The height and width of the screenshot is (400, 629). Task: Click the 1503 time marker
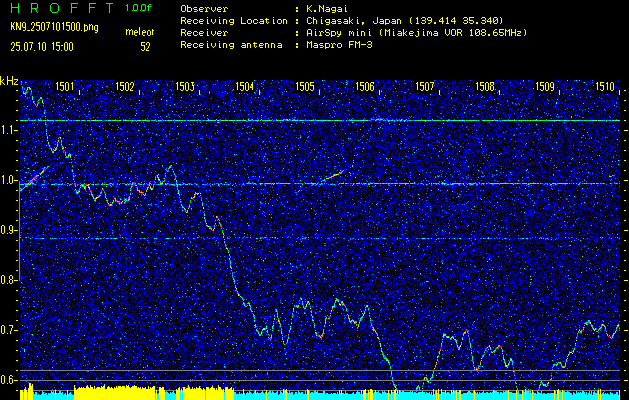[185, 86]
